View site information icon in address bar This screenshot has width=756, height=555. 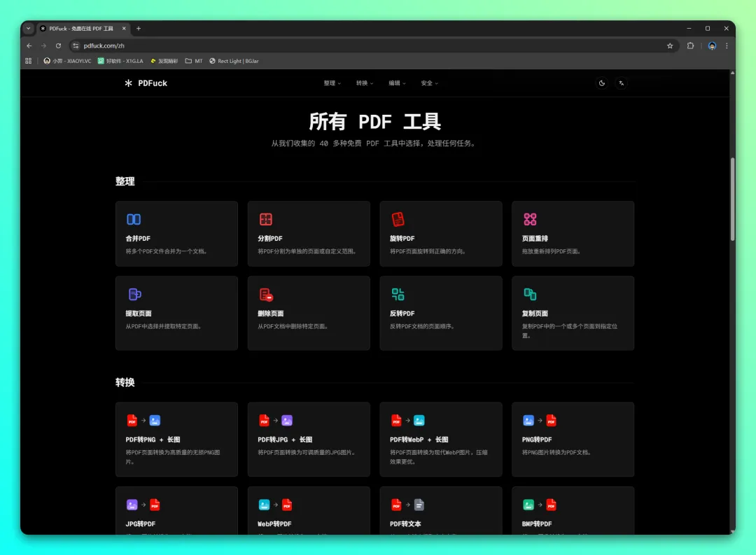click(x=76, y=45)
